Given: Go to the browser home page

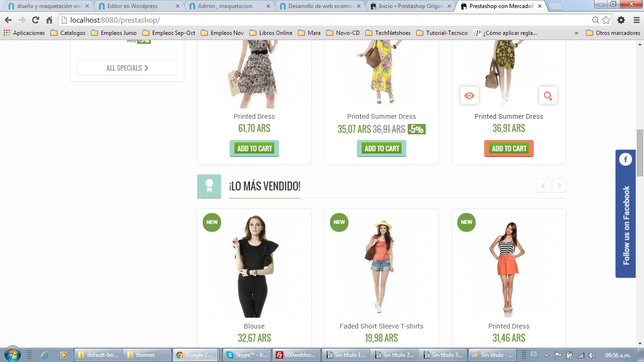Looking at the screenshot, I should (49, 20).
